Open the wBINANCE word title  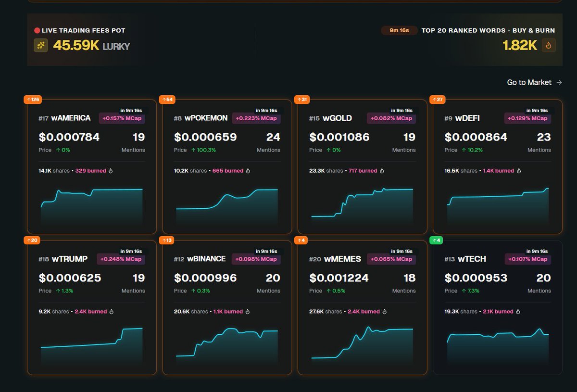[206, 259]
